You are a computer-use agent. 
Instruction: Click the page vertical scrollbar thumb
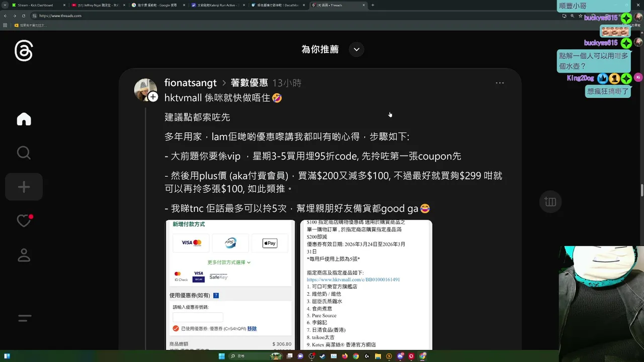[x=642, y=191]
